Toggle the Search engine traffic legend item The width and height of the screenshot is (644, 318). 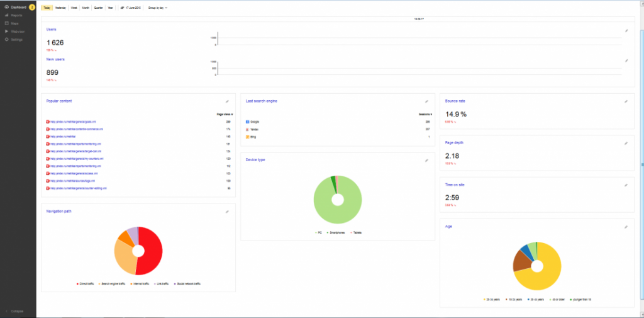112,284
